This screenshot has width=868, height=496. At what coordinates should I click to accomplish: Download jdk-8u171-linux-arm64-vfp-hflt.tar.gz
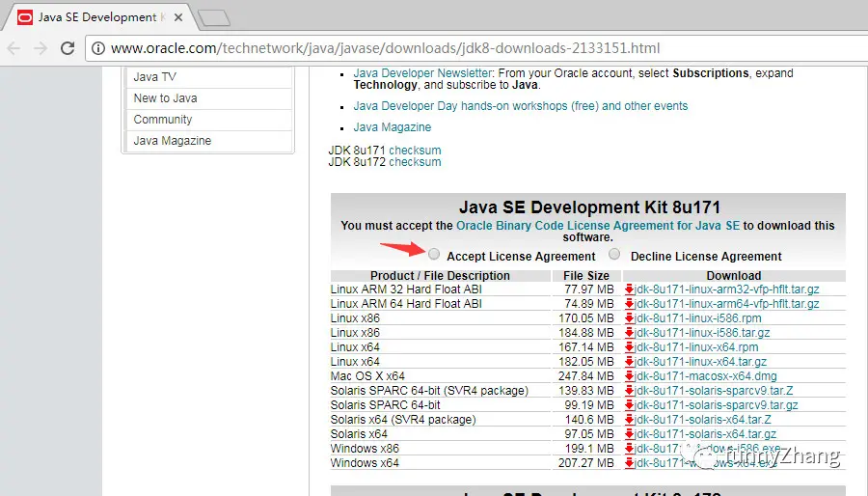tap(726, 304)
